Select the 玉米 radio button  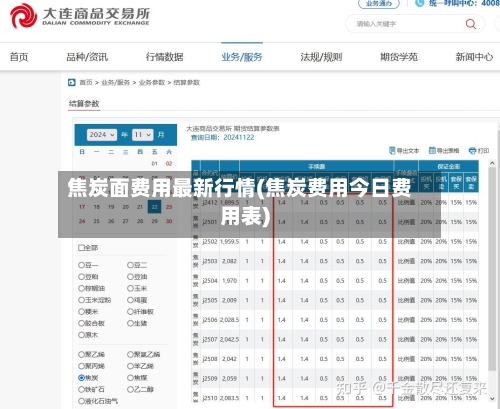130,288
